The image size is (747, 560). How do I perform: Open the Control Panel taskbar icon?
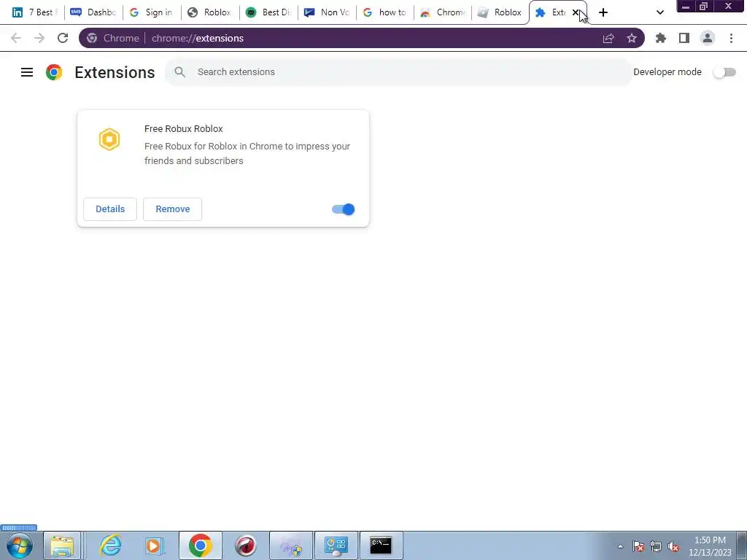click(x=336, y=545)
